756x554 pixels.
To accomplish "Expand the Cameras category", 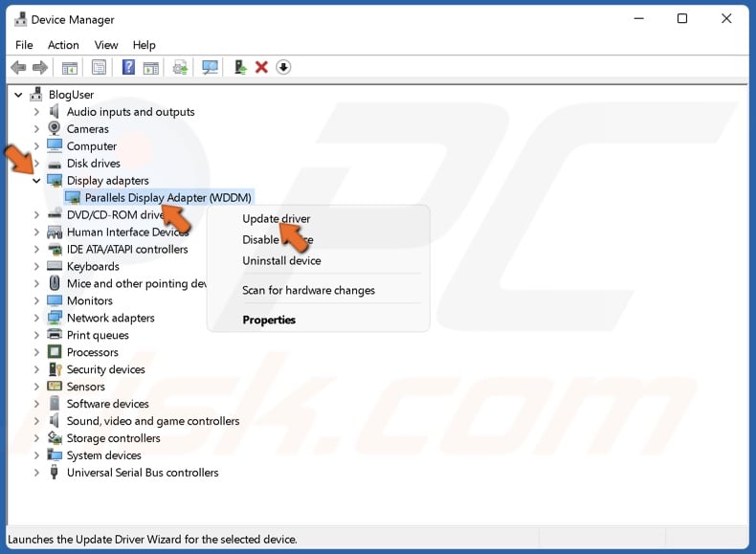I will pyautogui.click(x=36, y=129).
